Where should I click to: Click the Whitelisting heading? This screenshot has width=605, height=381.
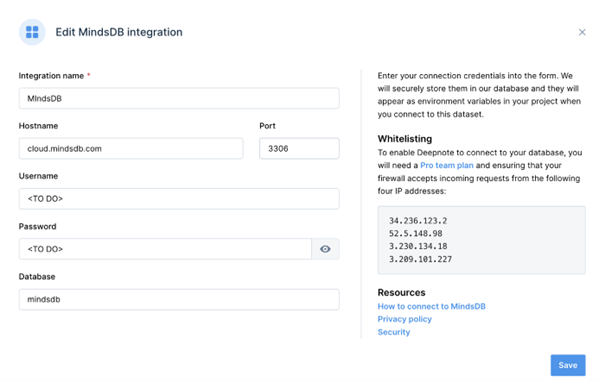pos(405,139)
